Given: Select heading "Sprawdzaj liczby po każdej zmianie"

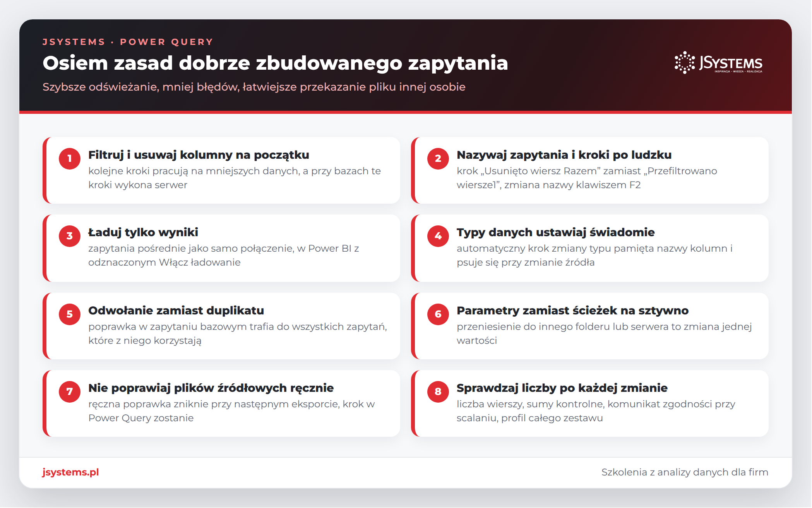Looking at the screenshot, I should 562,388.
